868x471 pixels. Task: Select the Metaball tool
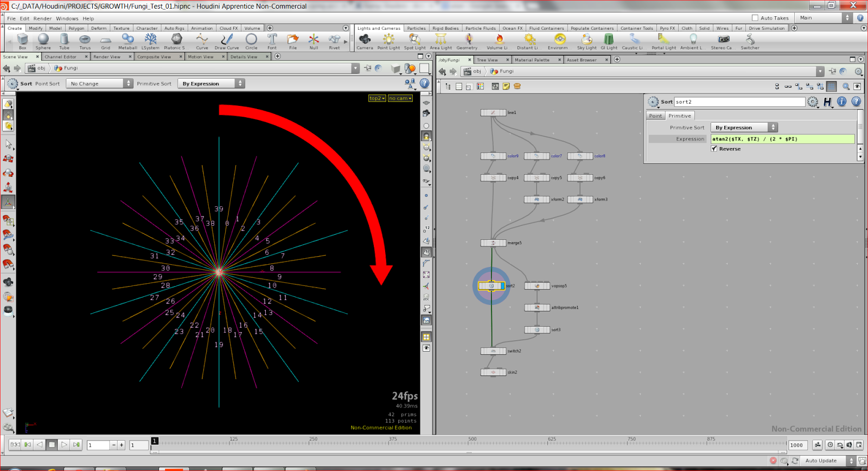[x=127, y=41]
